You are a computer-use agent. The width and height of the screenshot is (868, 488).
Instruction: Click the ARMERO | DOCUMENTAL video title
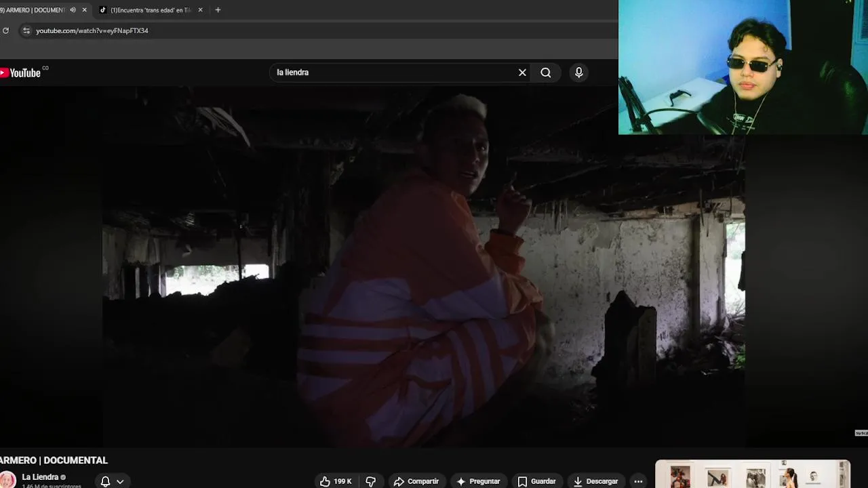pos(54,460)
